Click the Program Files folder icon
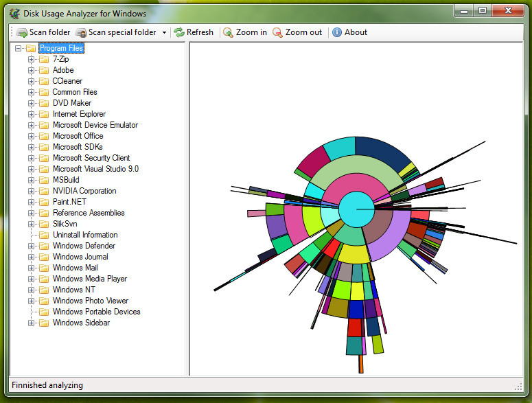Viewport: 532px width, 403px height. pos(31,48)
